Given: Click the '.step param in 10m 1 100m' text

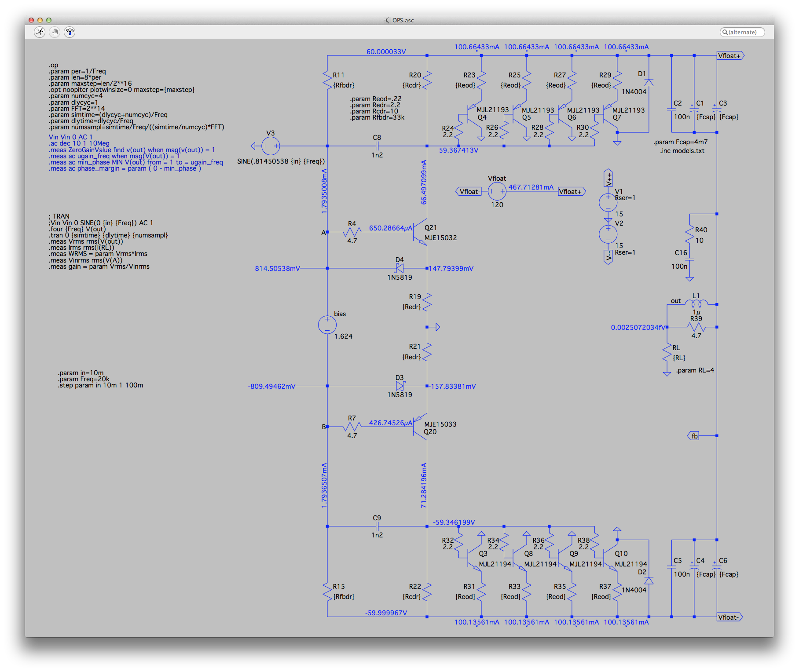Looking at the screenshot, I should [x=101, y=385].
